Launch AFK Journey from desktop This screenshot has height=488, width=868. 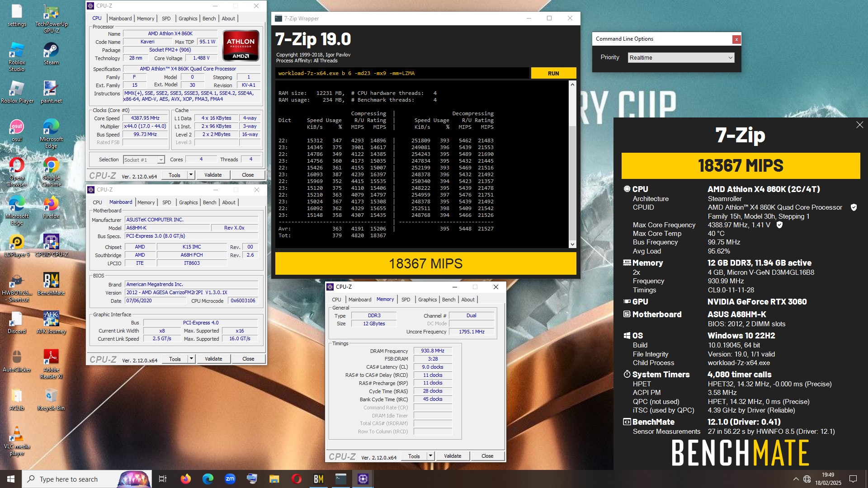tap(51, 323)
